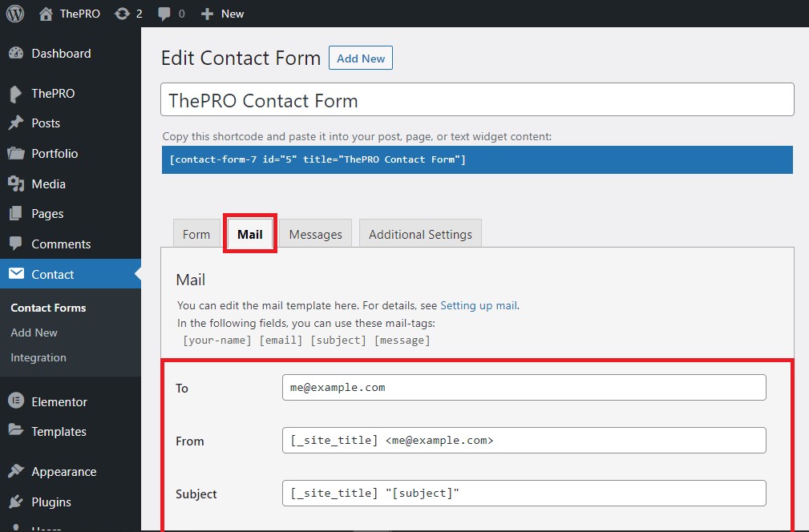This screenshot has height=532, width=809.
Task: Click the WordPress logo icon
Action: (x=15, y=14)
